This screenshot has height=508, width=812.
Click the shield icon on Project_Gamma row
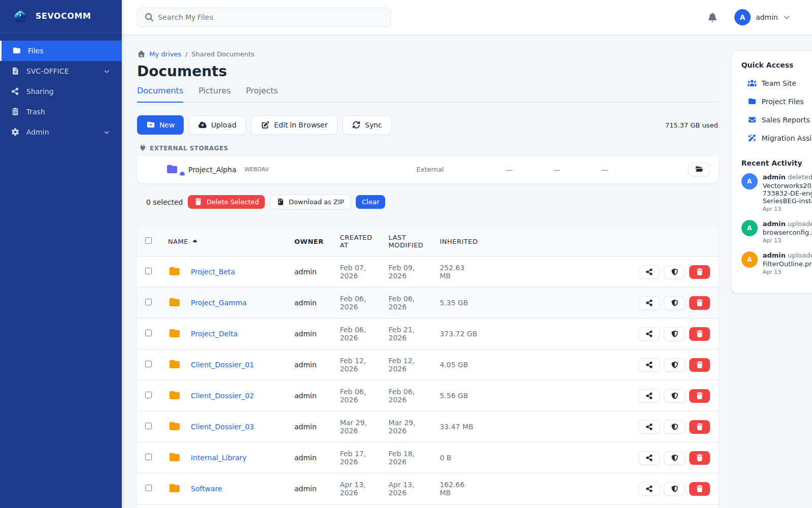674,303
